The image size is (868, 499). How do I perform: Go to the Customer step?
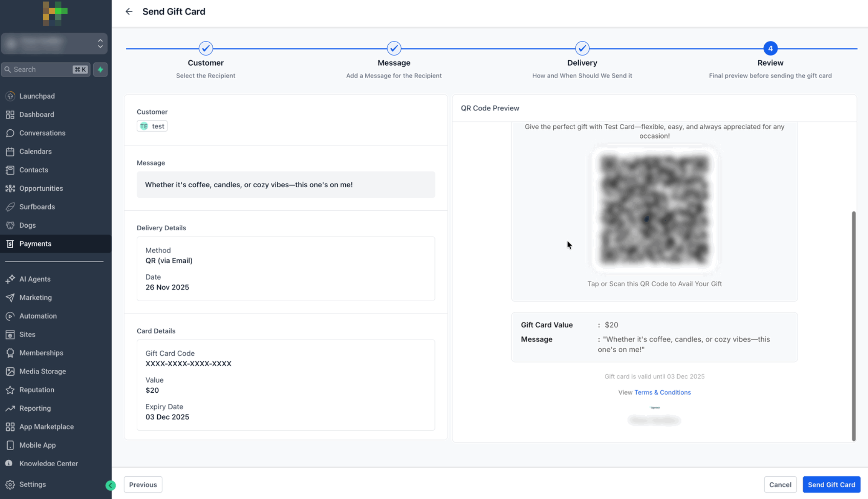tap(206, 48)
